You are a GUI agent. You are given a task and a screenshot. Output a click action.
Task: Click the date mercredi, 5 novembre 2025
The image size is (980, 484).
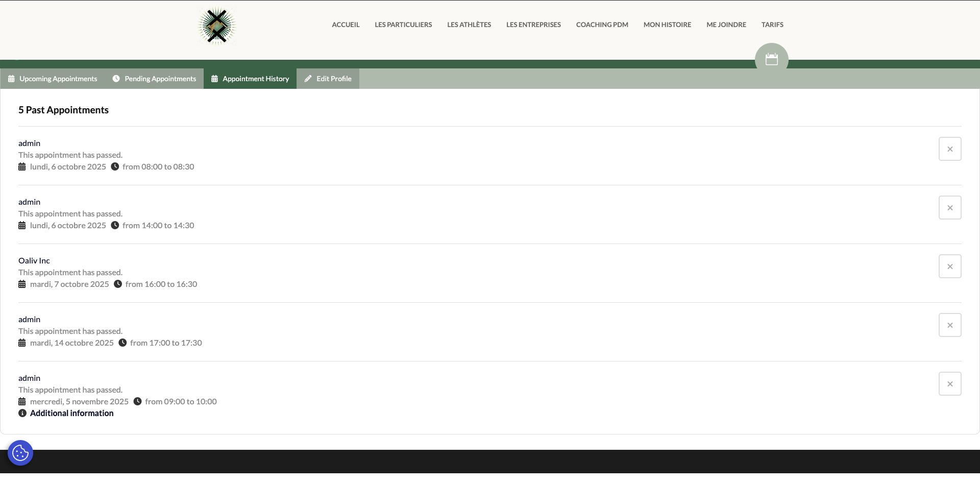pos(79,401)
